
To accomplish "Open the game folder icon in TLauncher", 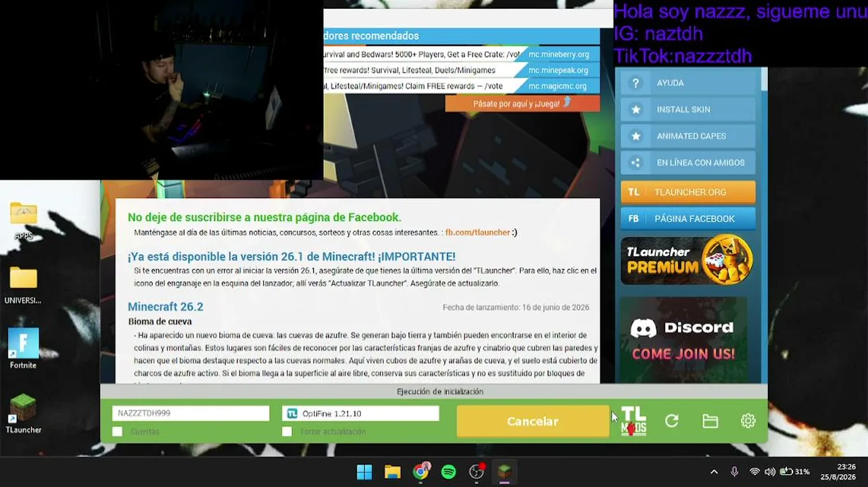I will tap(710, 421).
